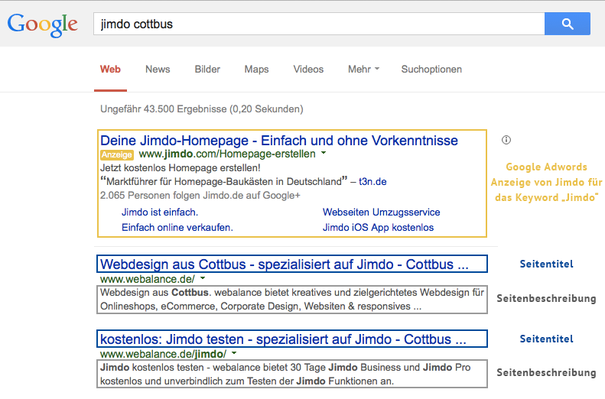Expand dropdown arrow next to www.webalance.de/

(x=203, y=278)
